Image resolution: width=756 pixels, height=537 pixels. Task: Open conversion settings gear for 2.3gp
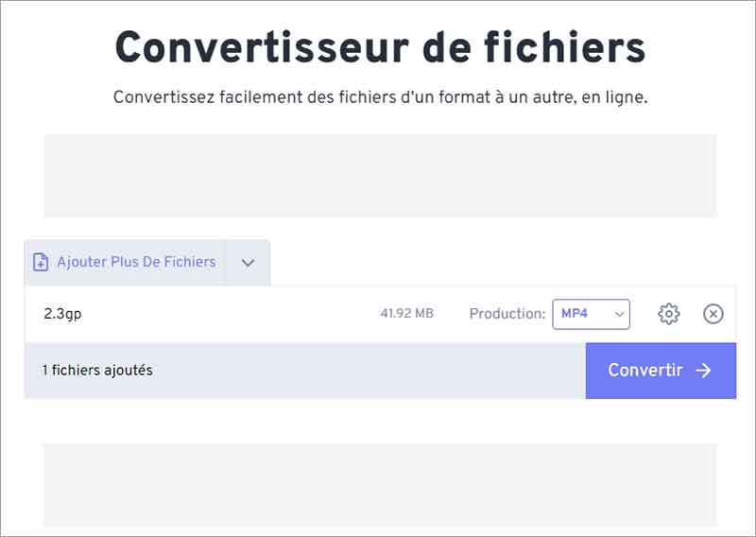(x=669, y=314)
